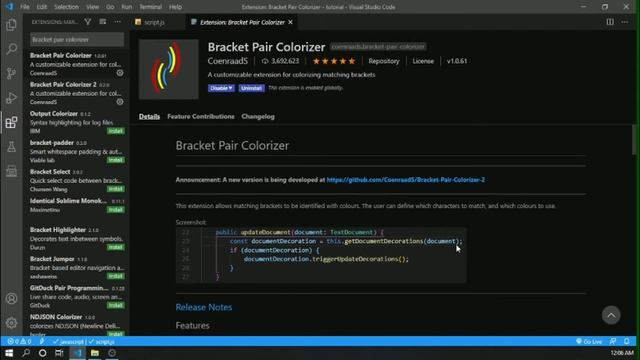Click the scroll to top arrow button
The image size is (640, 360).
tap(611, 315)
